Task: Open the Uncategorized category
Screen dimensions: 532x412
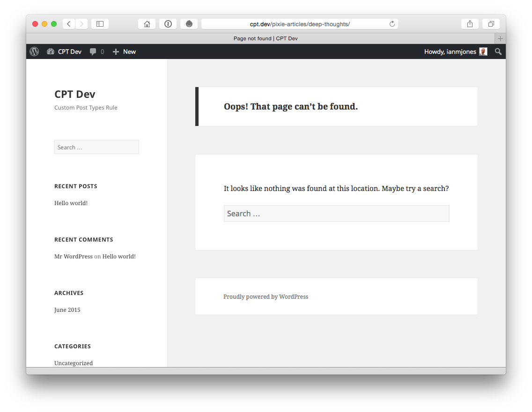Action: [73, 363]
